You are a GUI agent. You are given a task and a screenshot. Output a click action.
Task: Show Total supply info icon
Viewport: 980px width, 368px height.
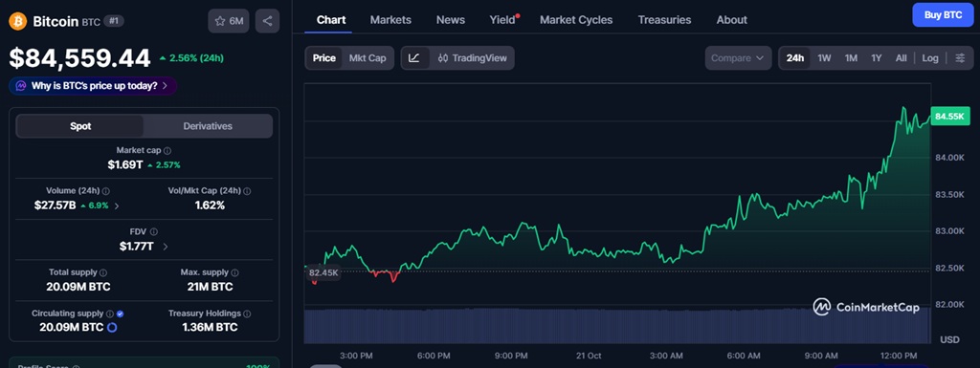[x=103, y=272]
